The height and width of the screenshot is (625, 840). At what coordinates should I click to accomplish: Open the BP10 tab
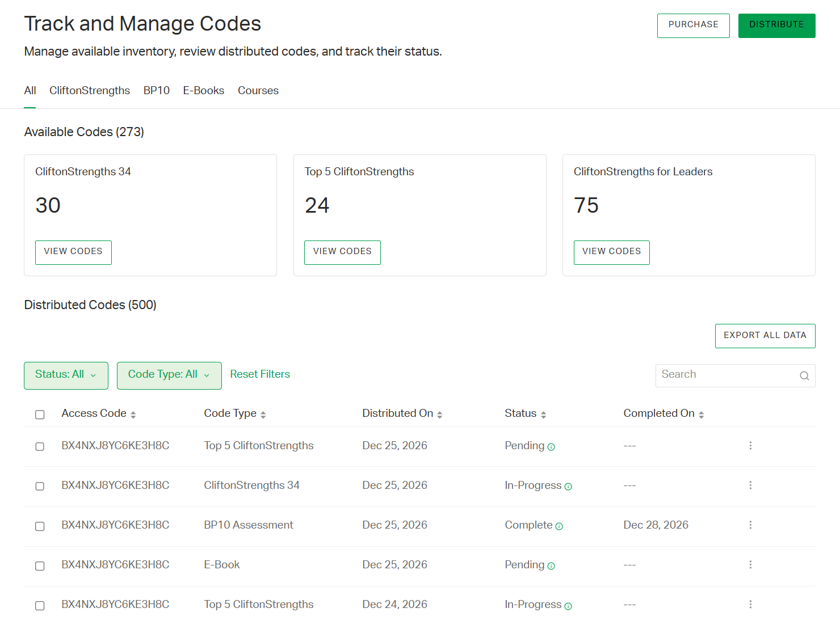[157, 91]
